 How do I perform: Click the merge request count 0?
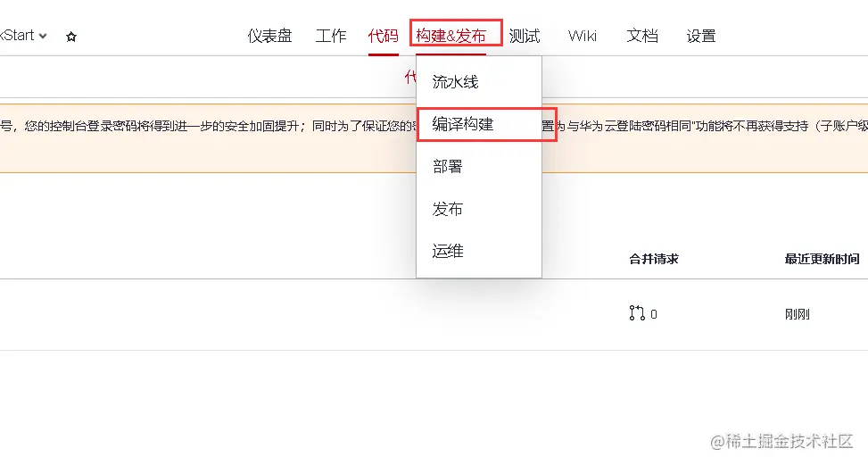pyautogui.click(x=654, y=314)
